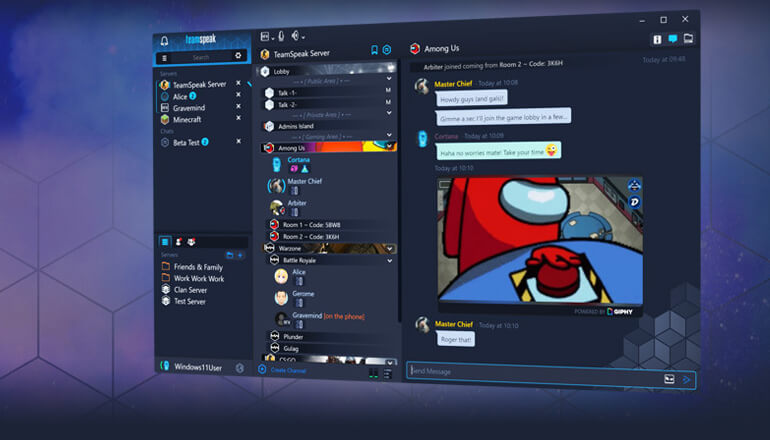The height and width of the screenshot is (440, 770).
Task: Open the Alice chat entry
Action: tap(180, 96)
